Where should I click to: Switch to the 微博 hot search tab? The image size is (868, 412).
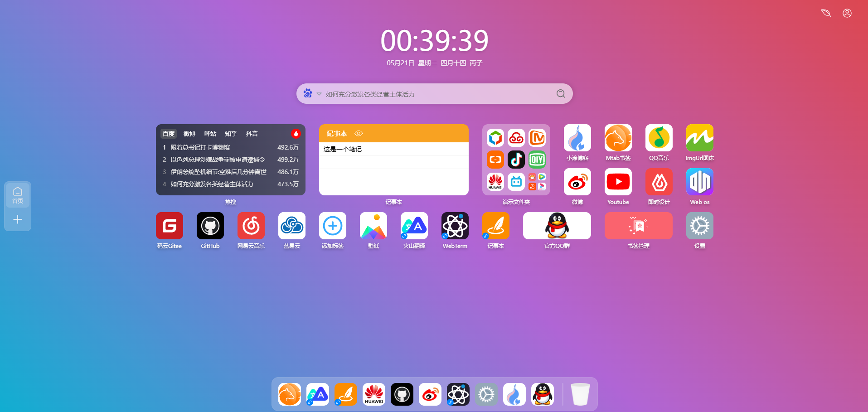(x=189, y=134)
